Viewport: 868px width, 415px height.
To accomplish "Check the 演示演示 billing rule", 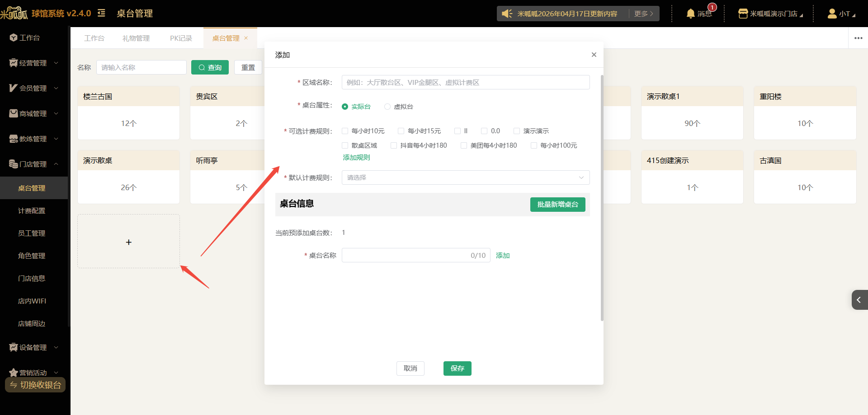I will tap(517, 131).
